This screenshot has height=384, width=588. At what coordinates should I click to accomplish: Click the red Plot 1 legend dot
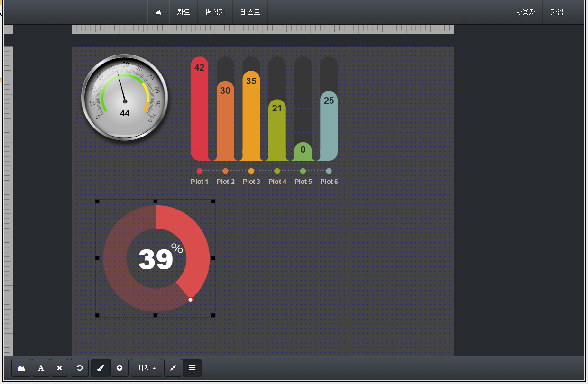click(x=200, y=171)
